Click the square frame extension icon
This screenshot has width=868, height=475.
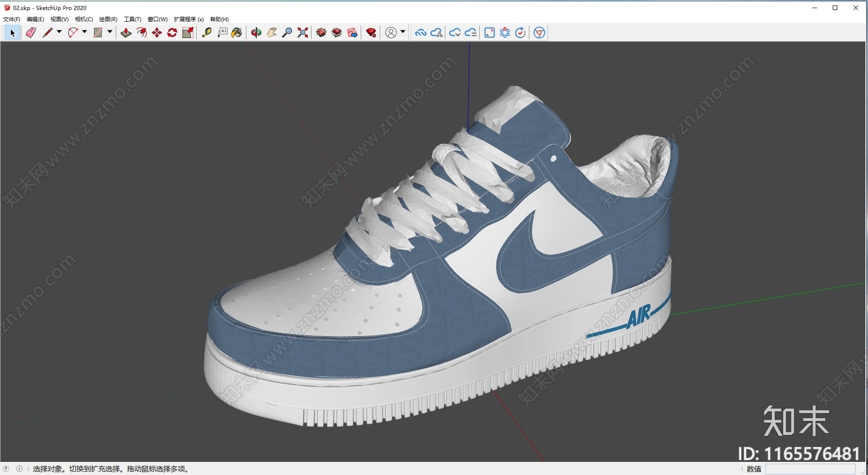point(489,33)
